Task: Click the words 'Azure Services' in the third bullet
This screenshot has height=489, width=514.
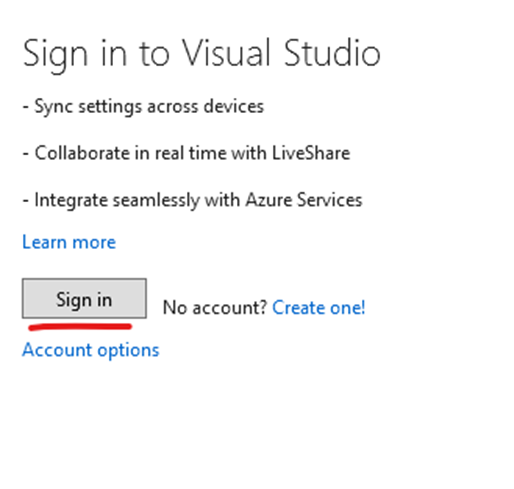Action: [x=304, y=200]
